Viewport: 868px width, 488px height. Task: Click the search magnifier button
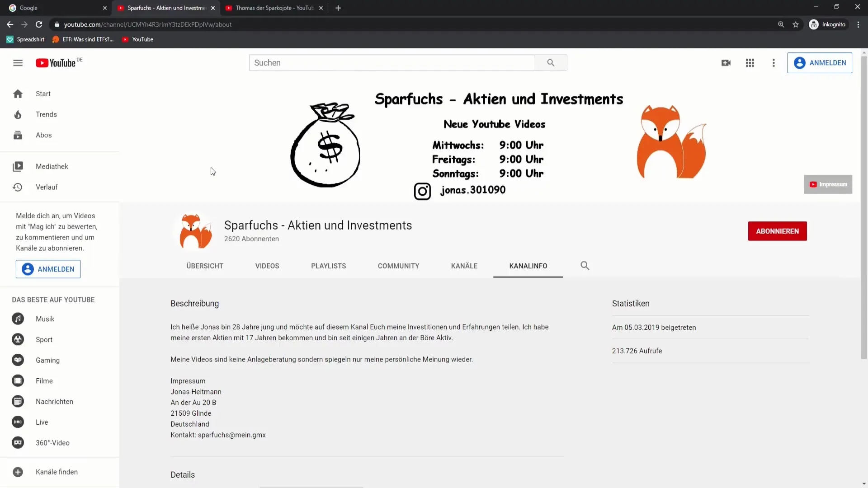(x=551, y=63)
